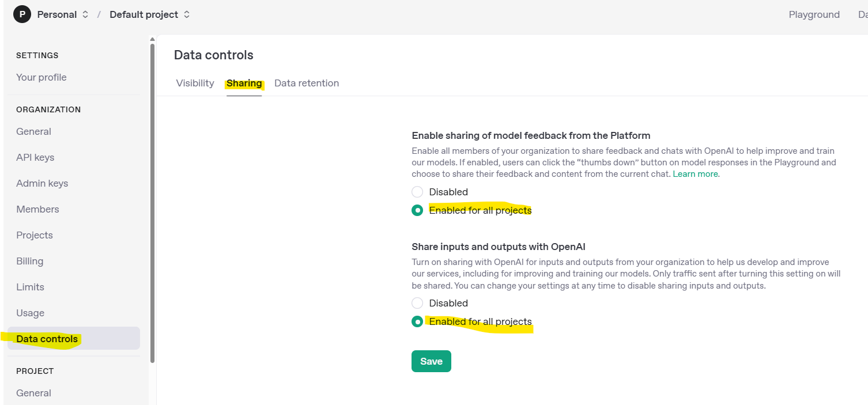The width and height of the screenshot is (868, 405).
Task: Open the Admin keys page
Action: (x=42, y=183)
